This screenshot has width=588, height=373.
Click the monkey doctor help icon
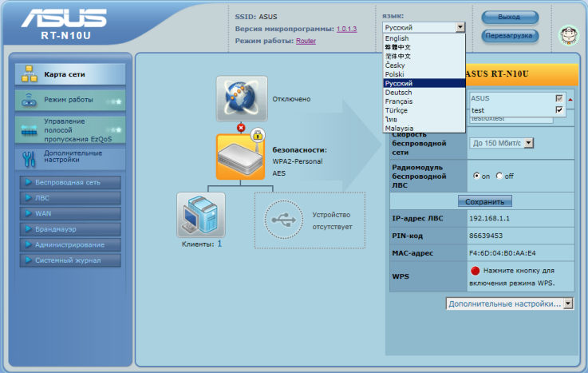click(x=569, y=35)
